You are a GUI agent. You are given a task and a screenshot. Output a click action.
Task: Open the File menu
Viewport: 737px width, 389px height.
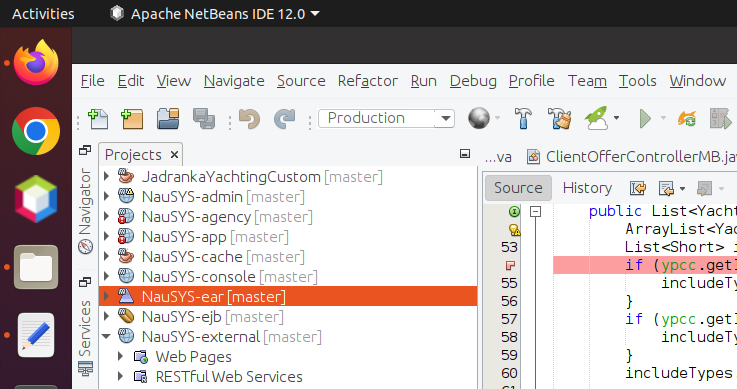93,81
